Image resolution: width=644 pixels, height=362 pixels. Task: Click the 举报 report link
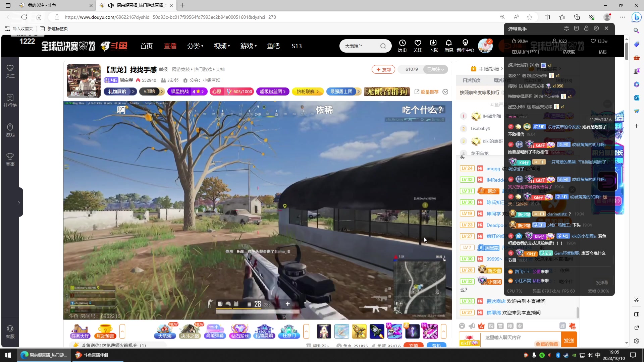(x=163, y=69)
